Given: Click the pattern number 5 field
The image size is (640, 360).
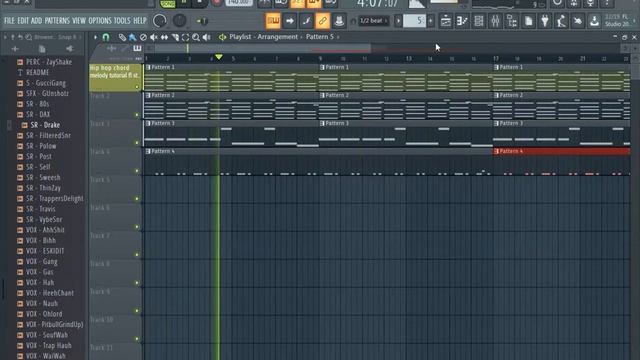Looking at the screenshot, I should tap(415, 21).
